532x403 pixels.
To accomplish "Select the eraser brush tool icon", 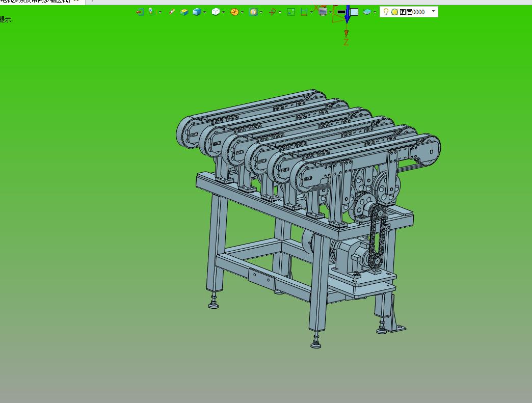I will click(x=172, y=12).
